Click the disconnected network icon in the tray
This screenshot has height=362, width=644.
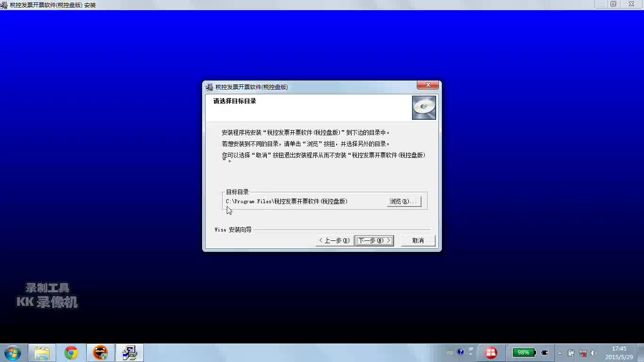click(582, 353)
